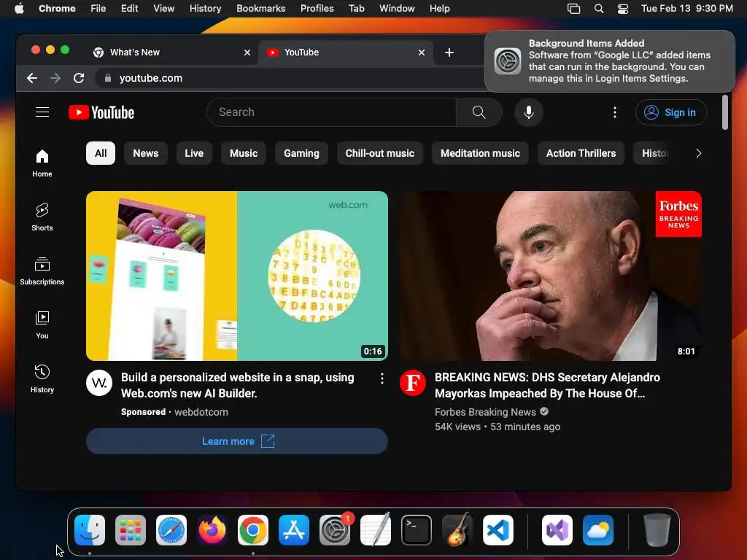Select the Meditation music chip
Image resolution: width=747 pixels, height=560 pixels.
pyautogui.click(x=480, y=153)
